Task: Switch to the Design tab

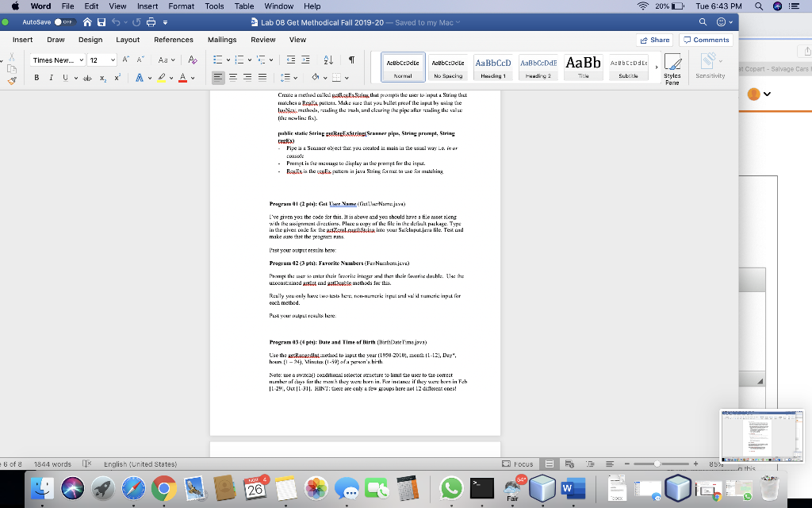Action: pos(90,40)
